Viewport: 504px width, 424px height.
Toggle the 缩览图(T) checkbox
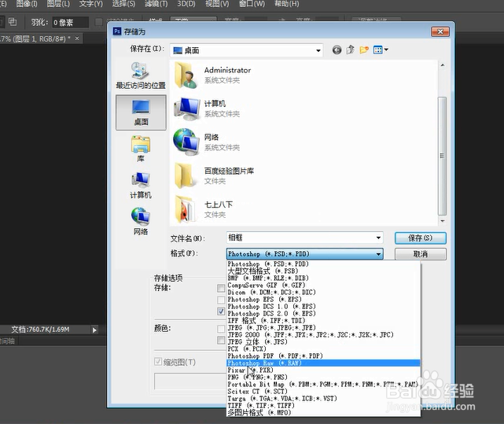tap(158, 362)
